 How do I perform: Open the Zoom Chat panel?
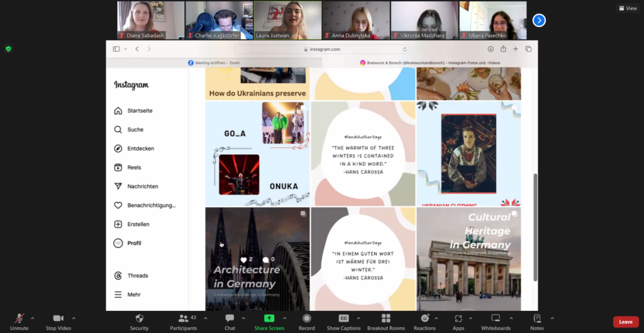coord(230,321)
